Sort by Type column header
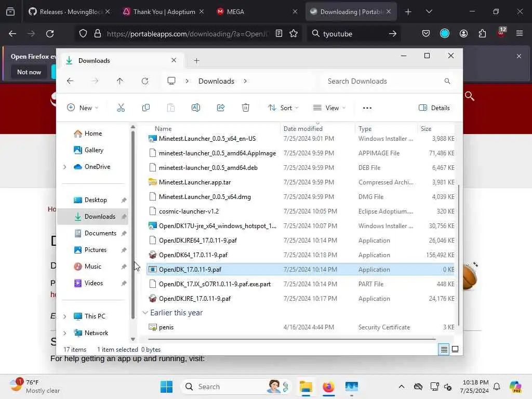This screenshot has height=399, width=532. coord(365,129)
